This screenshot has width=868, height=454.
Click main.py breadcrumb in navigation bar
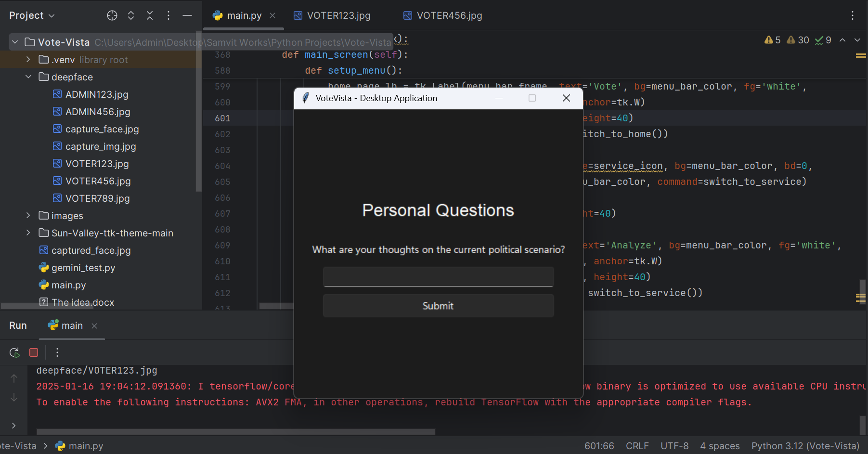79,446
